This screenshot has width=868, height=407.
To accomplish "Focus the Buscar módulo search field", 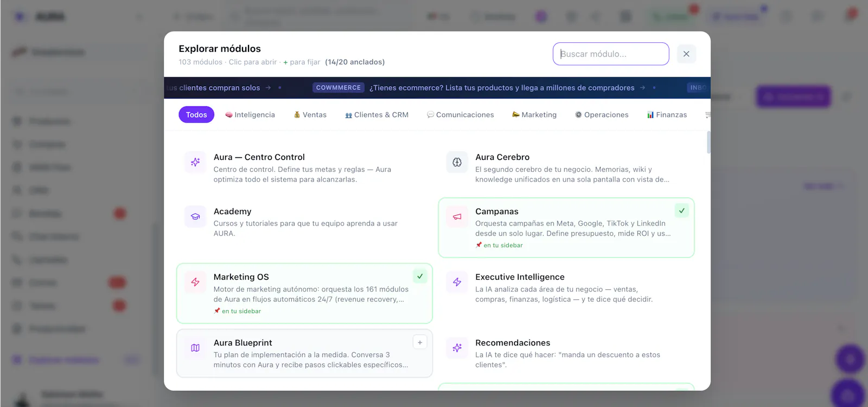I will 611,54.
